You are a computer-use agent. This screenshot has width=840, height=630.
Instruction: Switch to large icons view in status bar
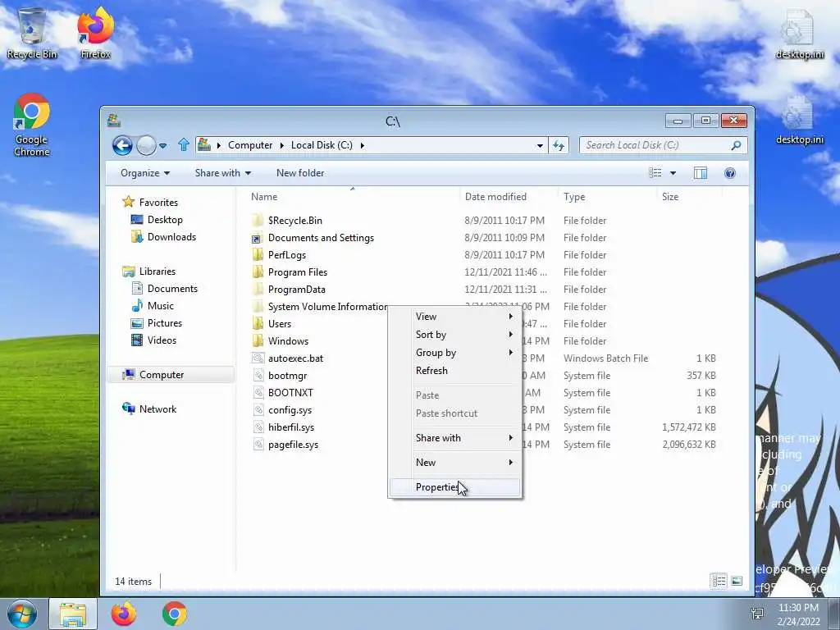click(737, 581)
